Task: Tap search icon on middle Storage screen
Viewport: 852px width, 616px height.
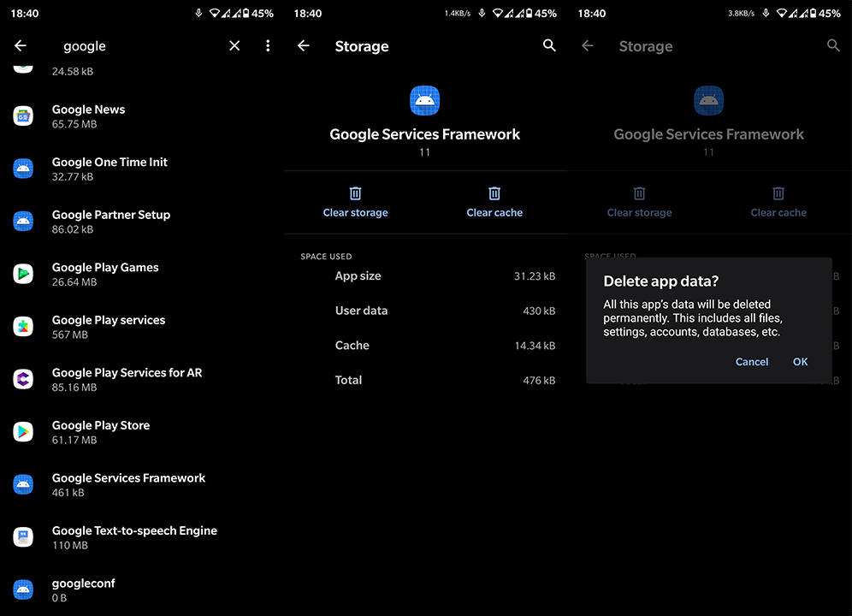Action: [549, 45]
